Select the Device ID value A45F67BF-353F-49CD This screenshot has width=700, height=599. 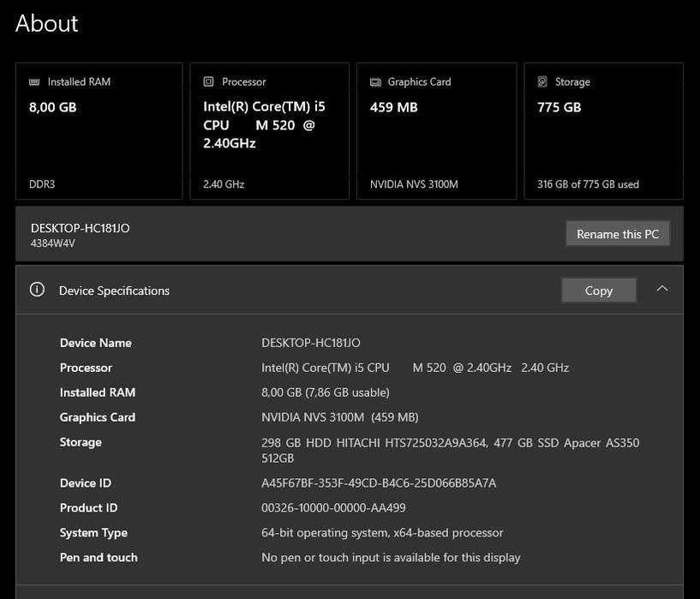[379, 483]
